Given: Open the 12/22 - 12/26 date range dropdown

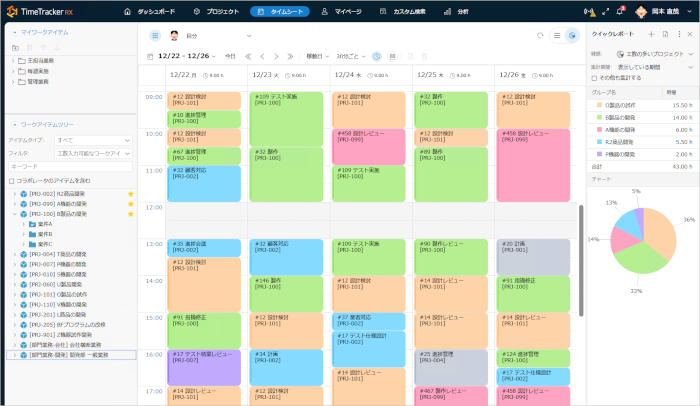Looking at the screenshot, I should [187, 56].
